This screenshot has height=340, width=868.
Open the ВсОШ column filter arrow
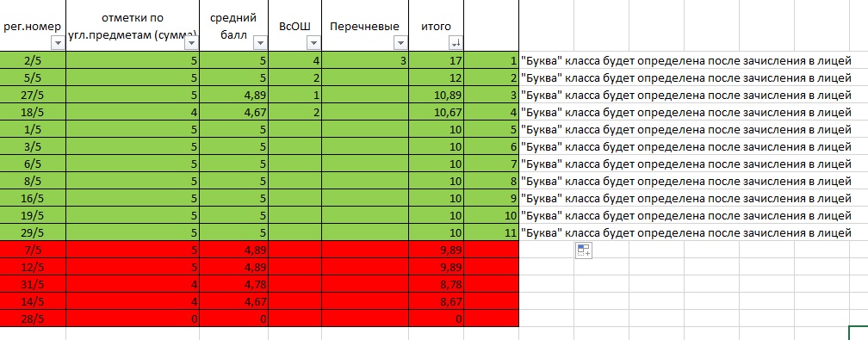coord(313,43)
